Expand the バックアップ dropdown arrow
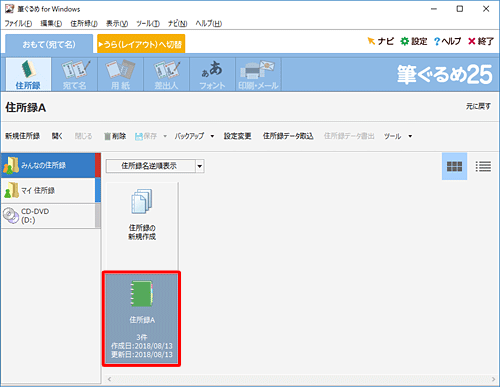Screen dimensions: 500x387 coord(212,136)
